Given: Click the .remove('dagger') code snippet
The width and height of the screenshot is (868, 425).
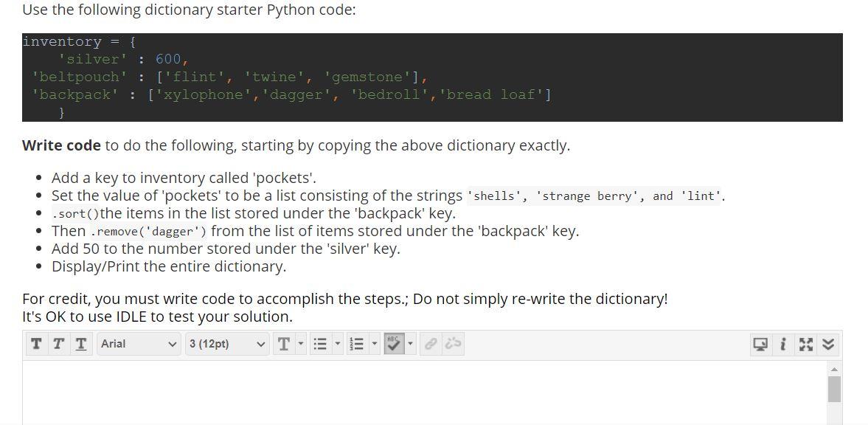Looking at the screenshot, I should tap(149, 232).
